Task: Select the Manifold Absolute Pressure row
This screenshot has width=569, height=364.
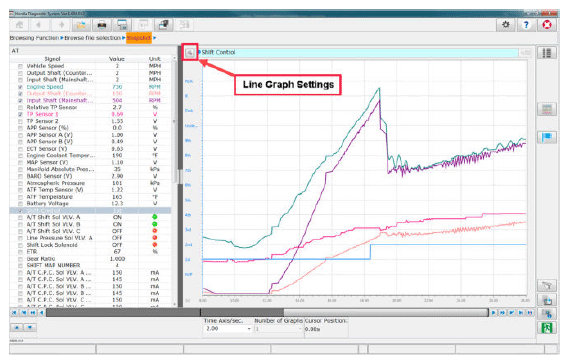Action: [x=90, y=169]
